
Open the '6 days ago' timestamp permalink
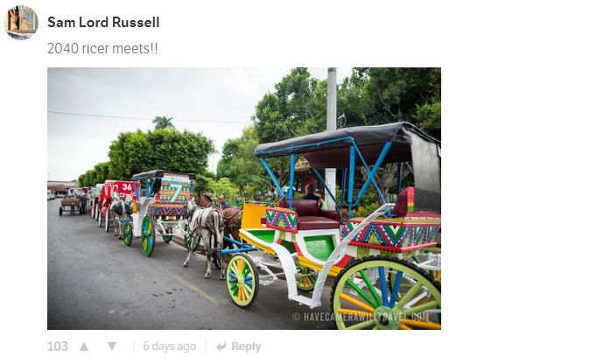(x=170, y=346)
